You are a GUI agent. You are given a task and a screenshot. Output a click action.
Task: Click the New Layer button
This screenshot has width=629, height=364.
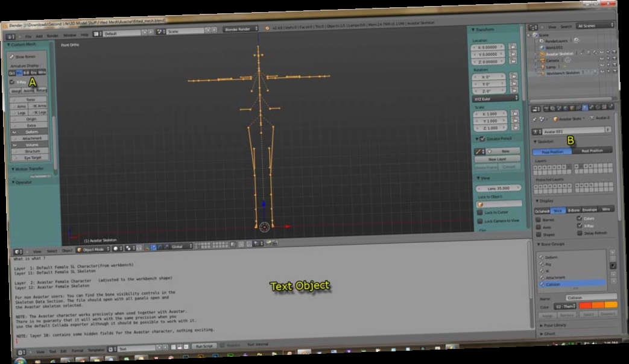point(498,159)
